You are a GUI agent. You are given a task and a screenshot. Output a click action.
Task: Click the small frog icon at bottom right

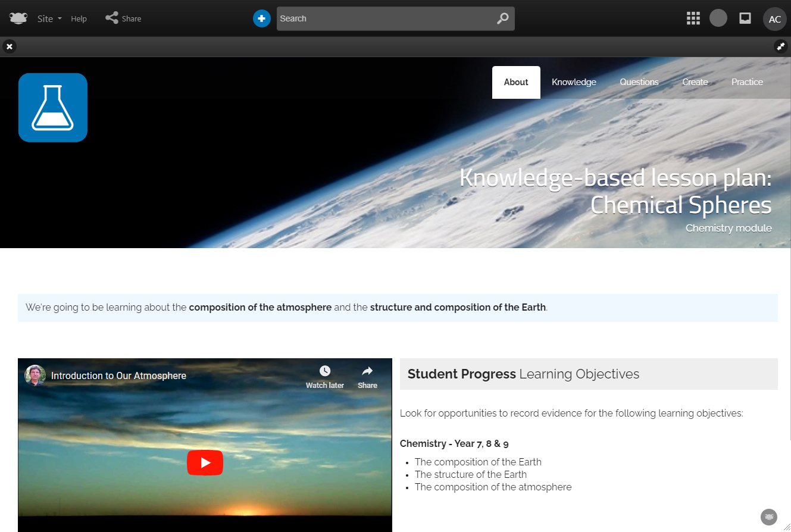(769, 517)
